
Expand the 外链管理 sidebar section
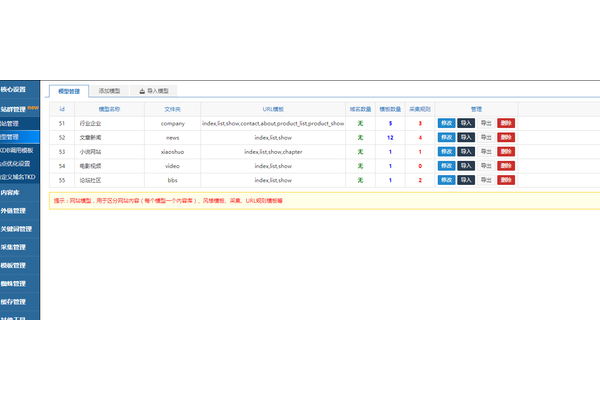click(14, 210)
